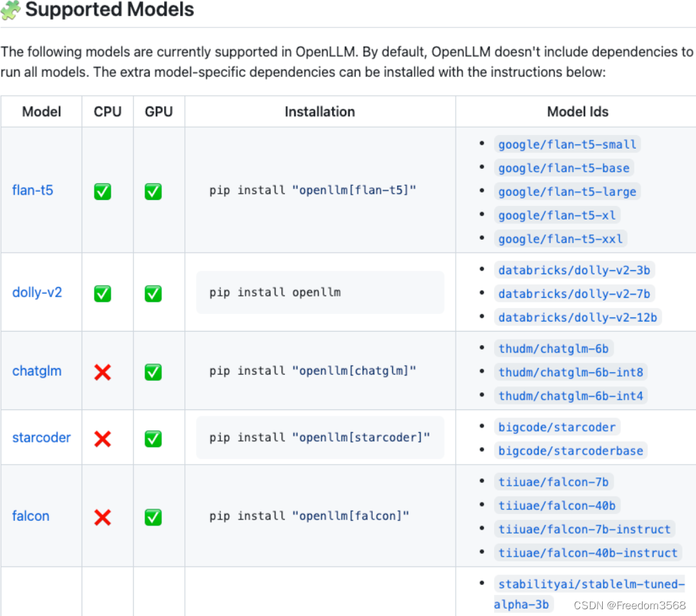
Task: Click the pip install openllm code block
Action: 320,292
